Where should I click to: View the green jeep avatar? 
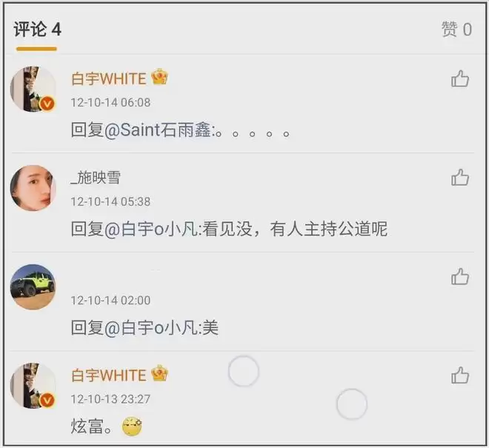pyautogui.click(x=33, y=287)
